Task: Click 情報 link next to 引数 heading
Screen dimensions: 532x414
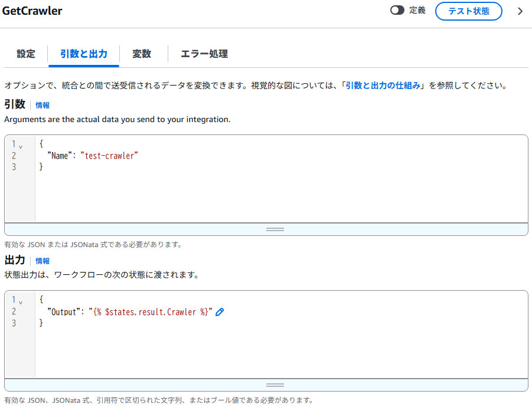Action: click(x=43, y=105)
